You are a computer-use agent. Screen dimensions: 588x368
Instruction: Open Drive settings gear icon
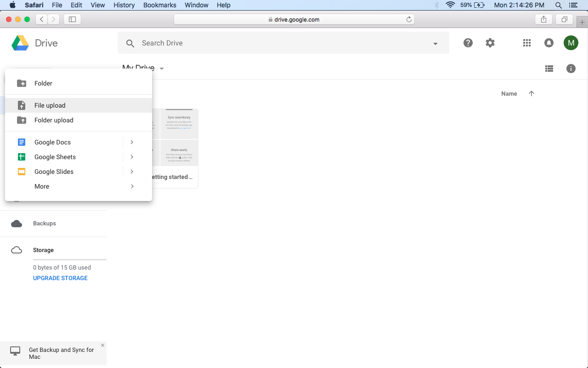tap(490, 43)
